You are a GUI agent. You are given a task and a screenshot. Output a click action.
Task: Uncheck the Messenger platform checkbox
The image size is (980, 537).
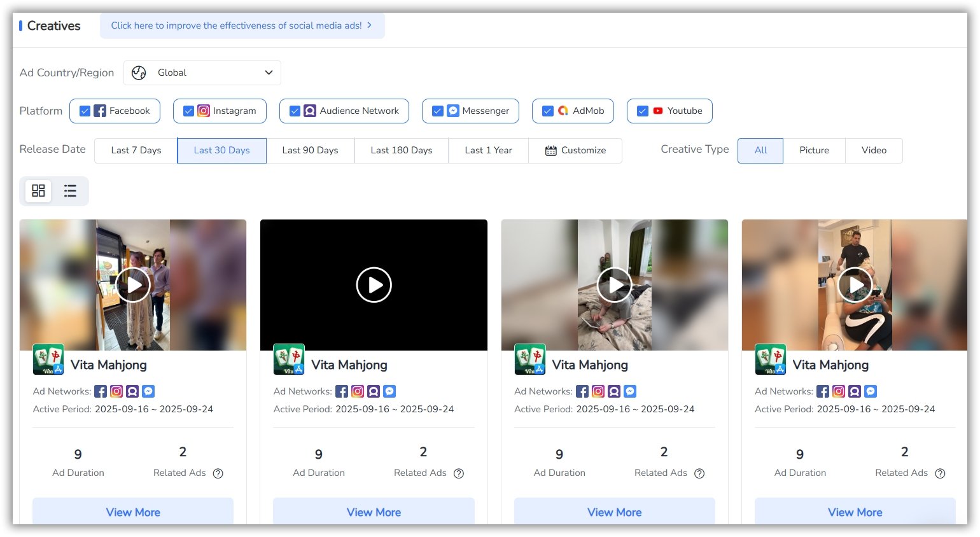coord(437,111)
